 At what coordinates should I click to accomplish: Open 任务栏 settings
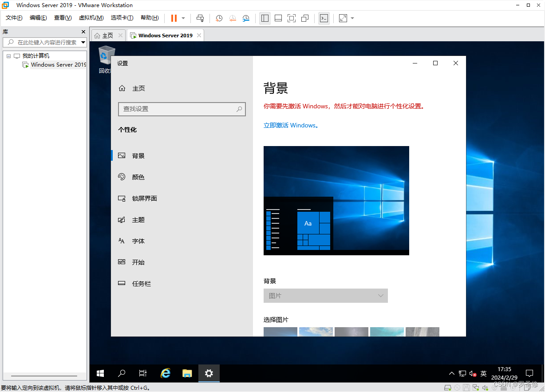pyautogui.click(x=182, y=284)
